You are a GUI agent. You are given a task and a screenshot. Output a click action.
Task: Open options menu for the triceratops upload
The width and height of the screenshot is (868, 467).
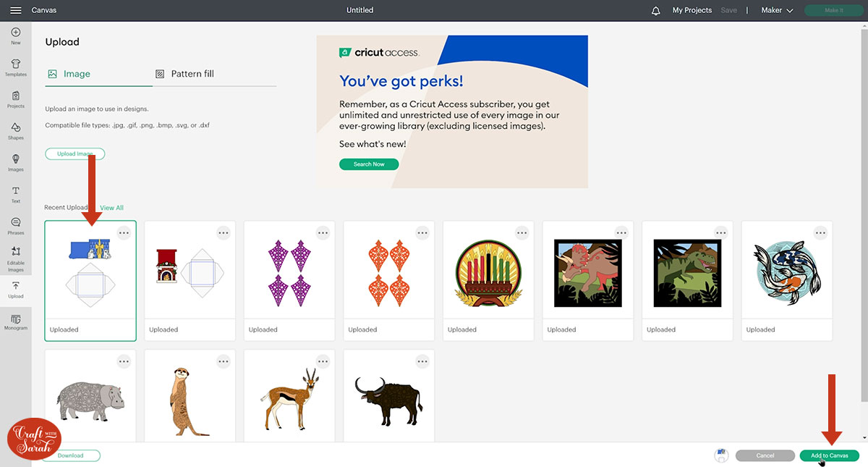point(621,233)
